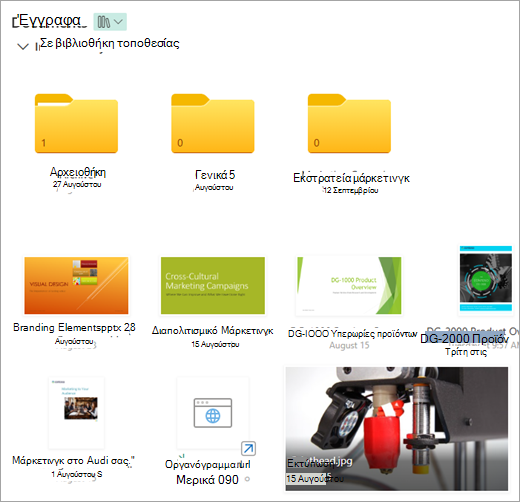Click the 'Οργανόγραμμα.url' file name

(x=208, y=464)
